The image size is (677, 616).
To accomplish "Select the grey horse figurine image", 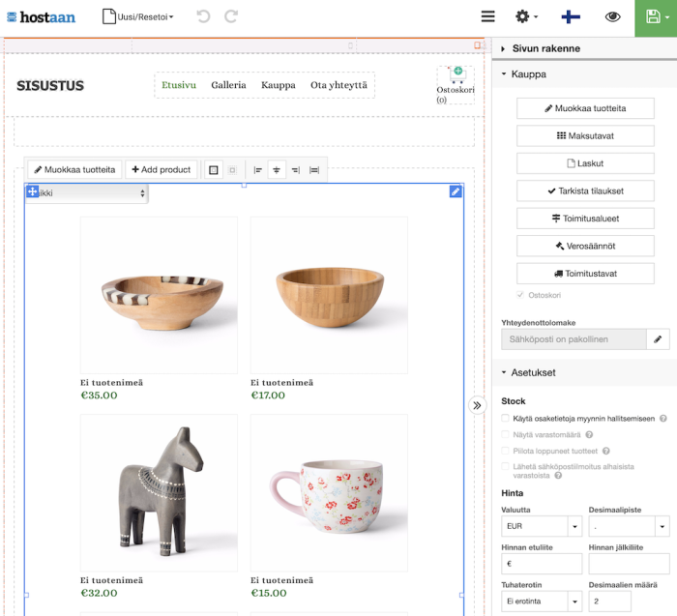I will point(159,493).
